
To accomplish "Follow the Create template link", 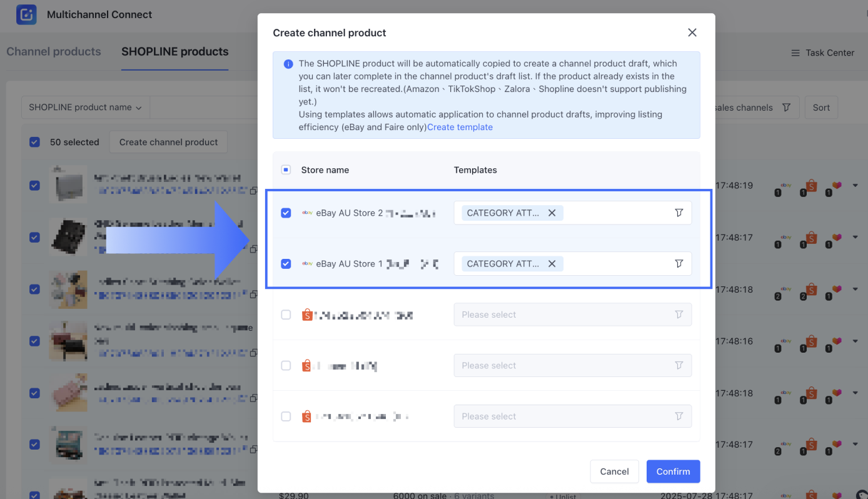I will click(460, 127).
